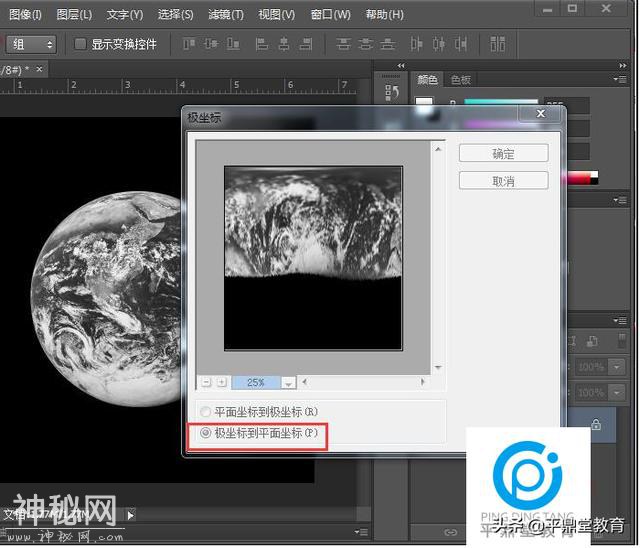Click 确定 in the 极坐标 dialog
The width and height of the screenshot is (640, 548).
click(503, 154)
